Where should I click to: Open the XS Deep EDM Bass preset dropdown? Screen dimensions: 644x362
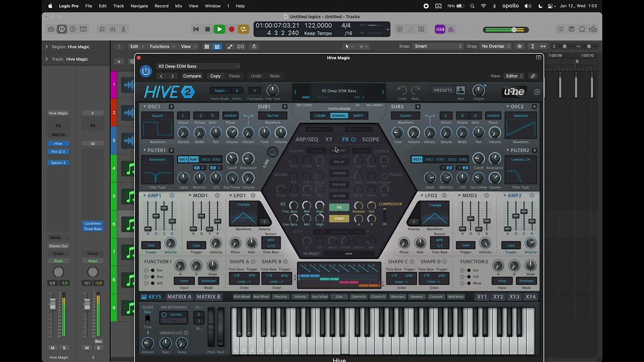[199, 66]
